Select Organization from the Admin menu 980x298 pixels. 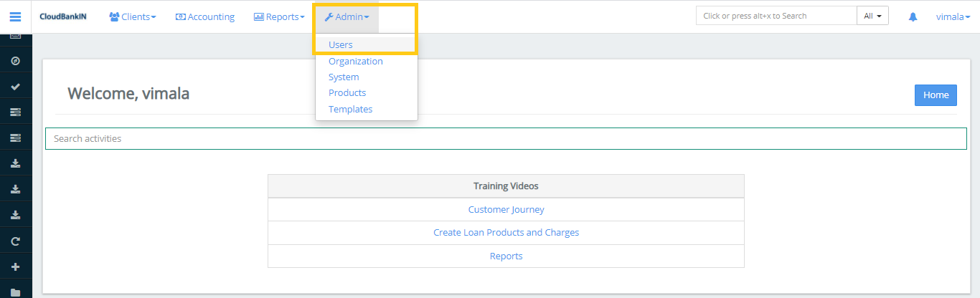point(356,61)
